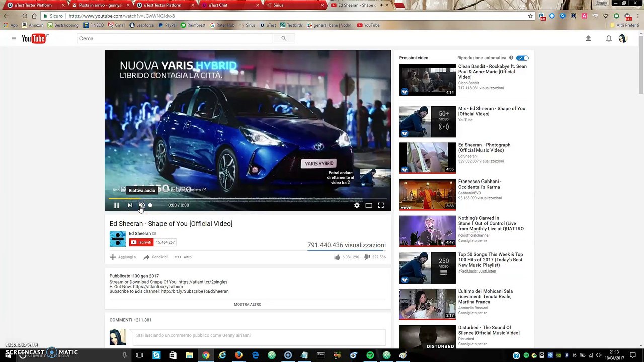Open the SubscribeToEdSheeran bit.ly link

click(195, 291)
